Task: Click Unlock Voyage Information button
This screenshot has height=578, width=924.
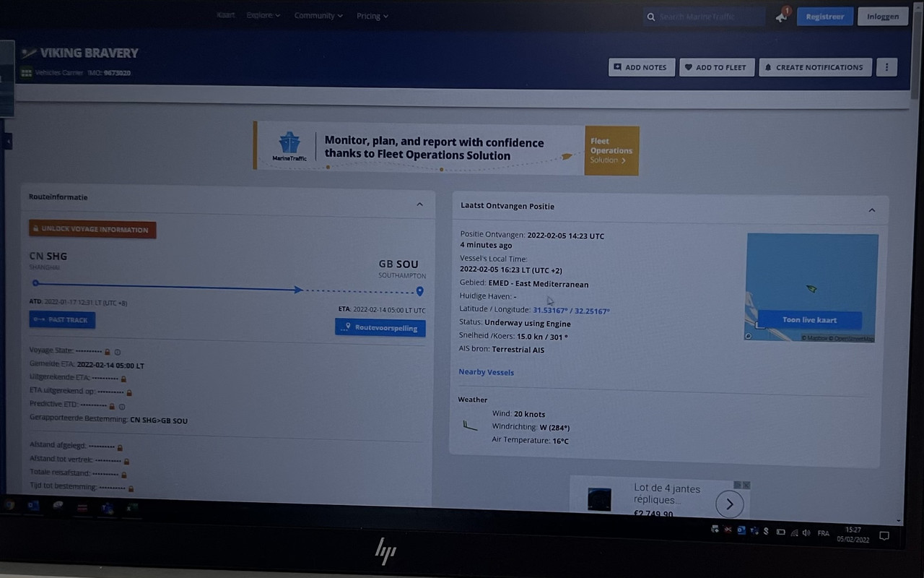Action: [92, 230]
